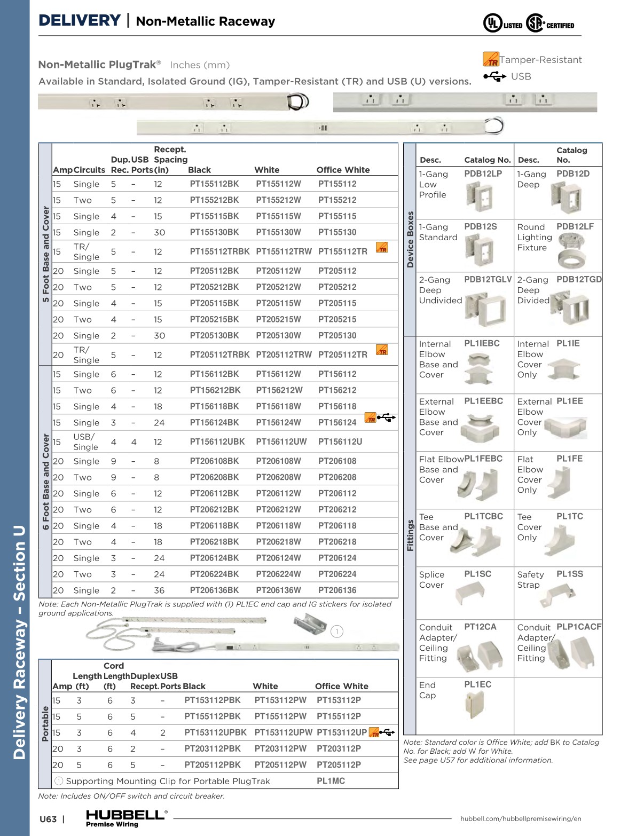
Task: Click the Hubbell Premise Wiring logo
Action: click(x=126, y=817)
